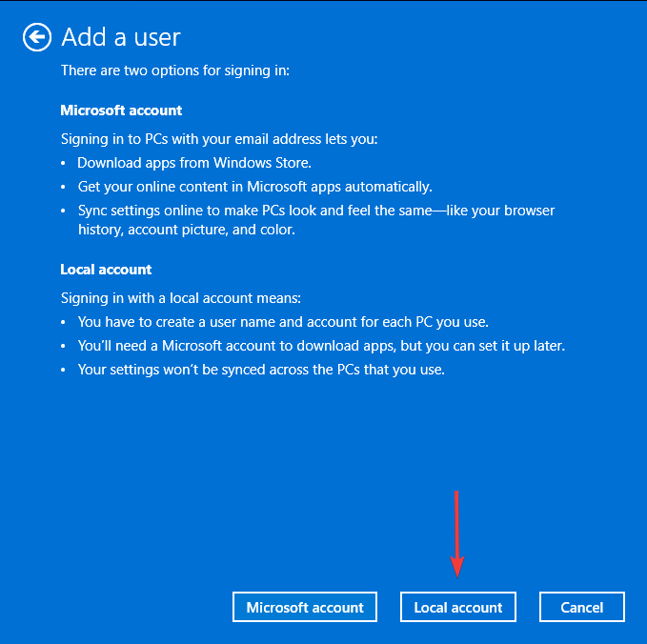Click bullet dot before 'Download apps from Windows Store'

coord(63,163)
